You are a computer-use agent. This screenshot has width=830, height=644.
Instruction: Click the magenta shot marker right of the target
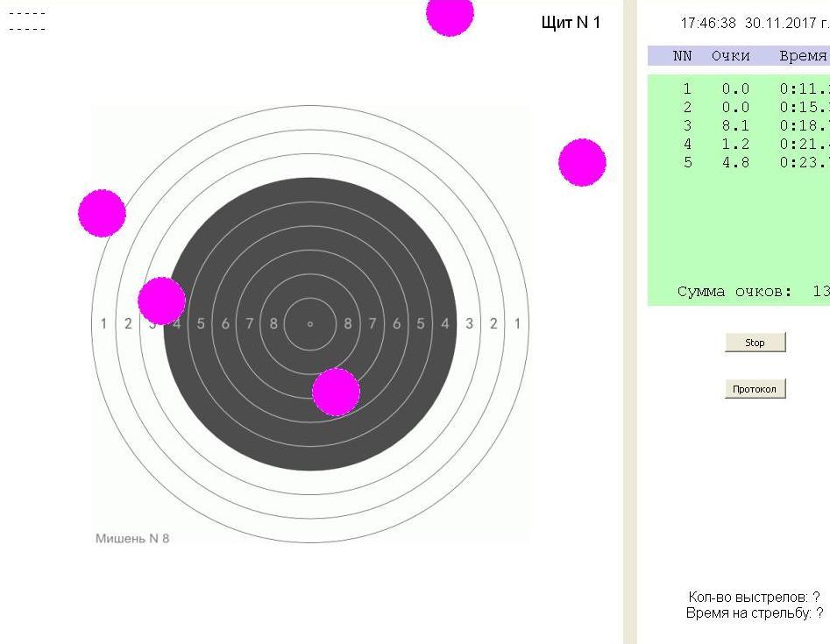click(x=582, y=162)
